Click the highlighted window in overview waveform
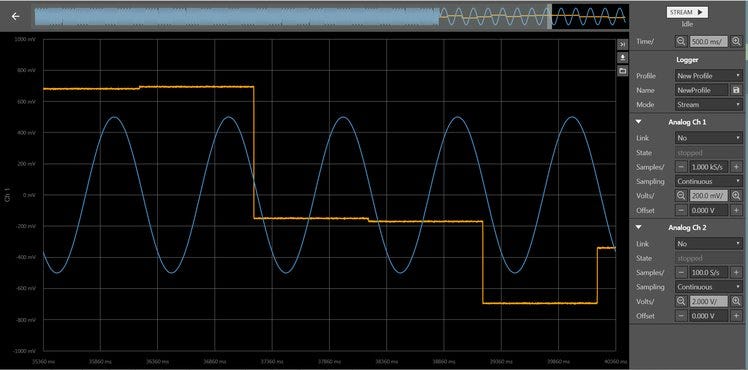The height and width of the screenshot is (370, 748). pyautogui.click(x=590, y=17)
